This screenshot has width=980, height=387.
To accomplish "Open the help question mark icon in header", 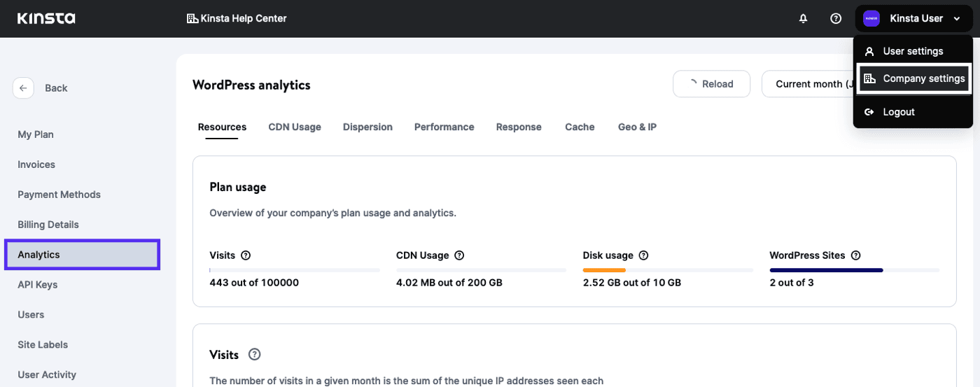I will point(835,19).
